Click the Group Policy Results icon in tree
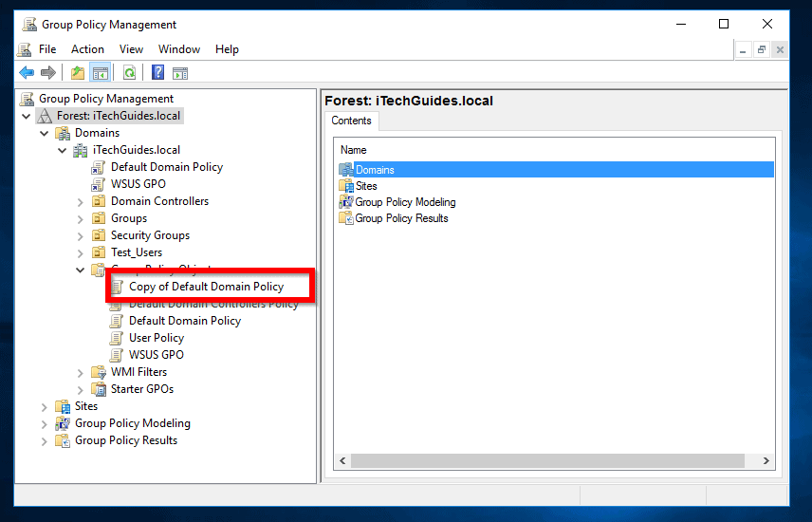The height and width of the screenshot is (522, 812). click(x=63, y=440)
